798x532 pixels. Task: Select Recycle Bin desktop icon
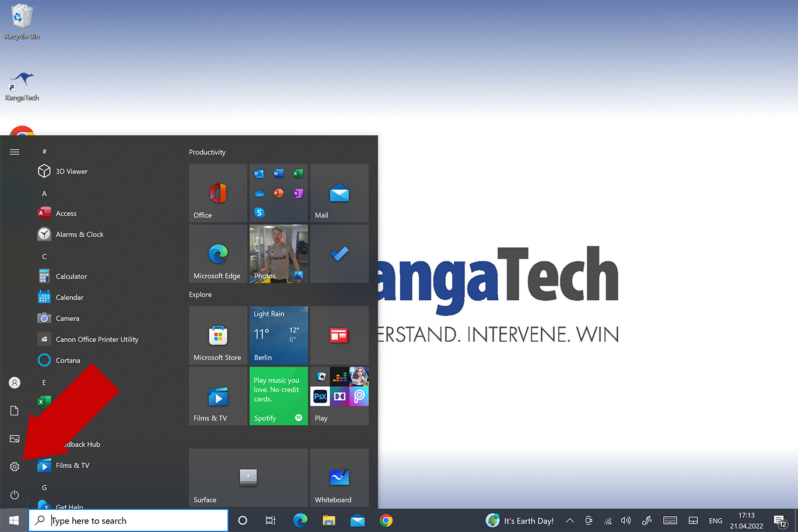(x=22, y=22)
